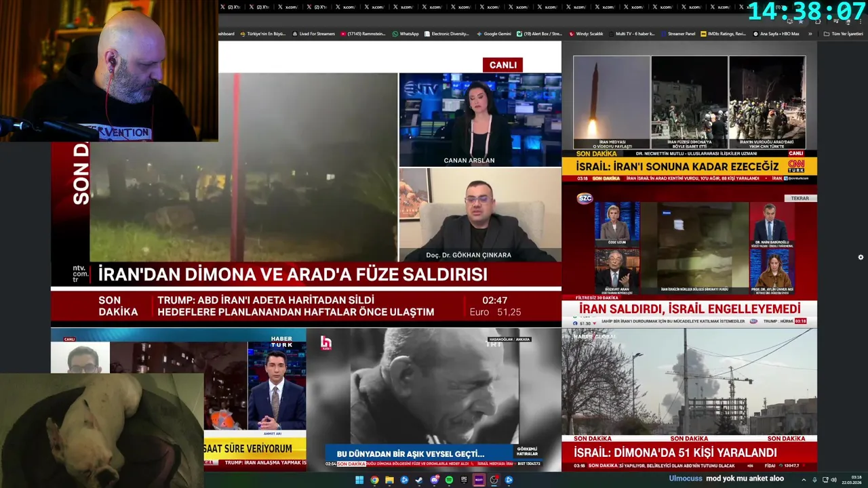Click the caption BU DÜNYADAN BİR AŞIK VEYSEL GEÇTİ
Viewport: 868px width, 488px height.
[410, 453]
